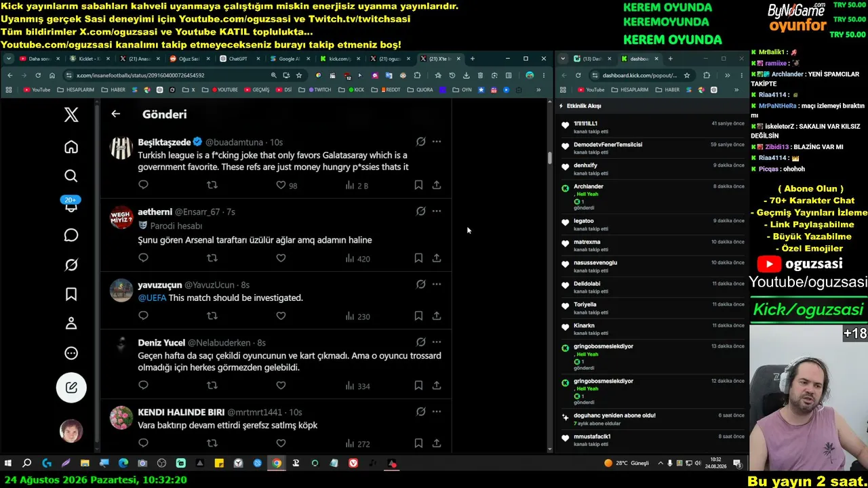Like KENDI HALINDE BIRI's post
Image resolution: width=868 pixels, height=488 pixels.
(x=281, y=443)
